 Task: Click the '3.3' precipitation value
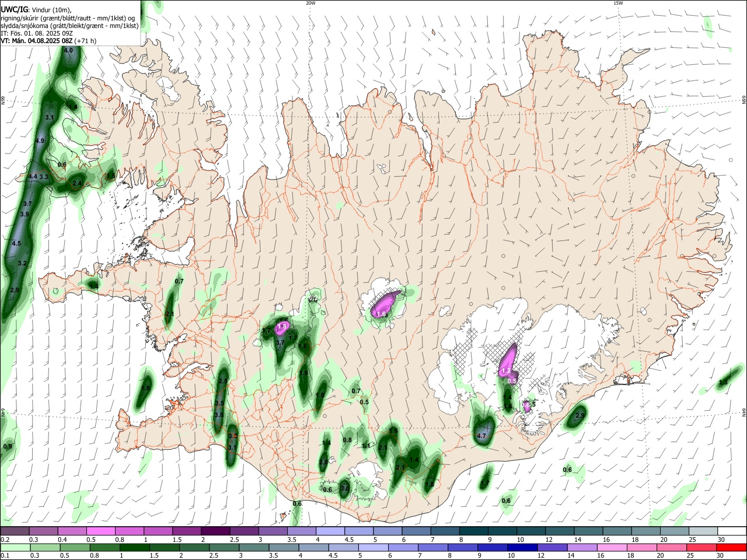[x=44, y=177]
